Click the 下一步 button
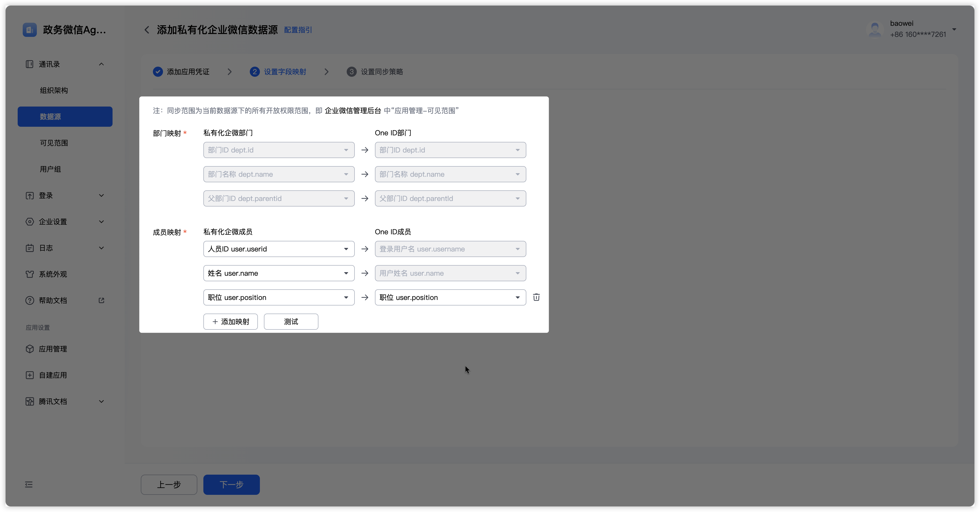Screen dimensions: 980x512 (x=231, y=484)
